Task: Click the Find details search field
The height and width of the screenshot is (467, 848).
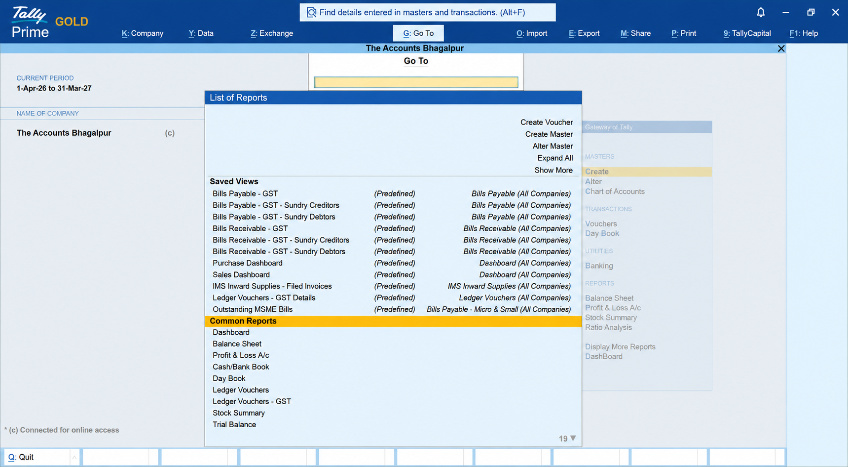Action: pyautogui.click(x=428, y=12)
